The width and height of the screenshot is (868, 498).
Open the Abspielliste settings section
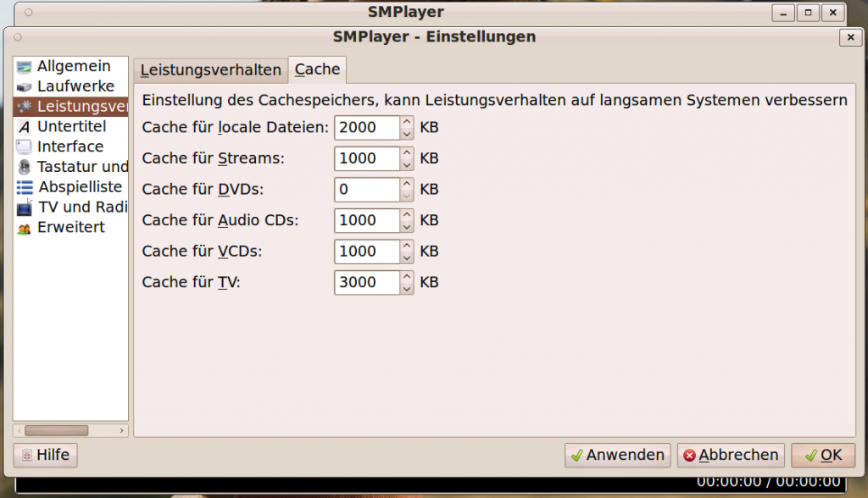pos(71,187)
